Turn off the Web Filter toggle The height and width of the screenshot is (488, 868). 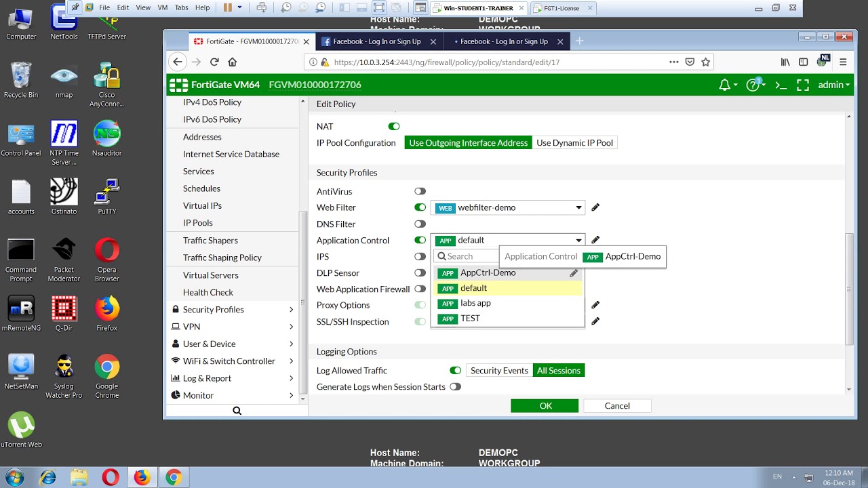(420, 207)
